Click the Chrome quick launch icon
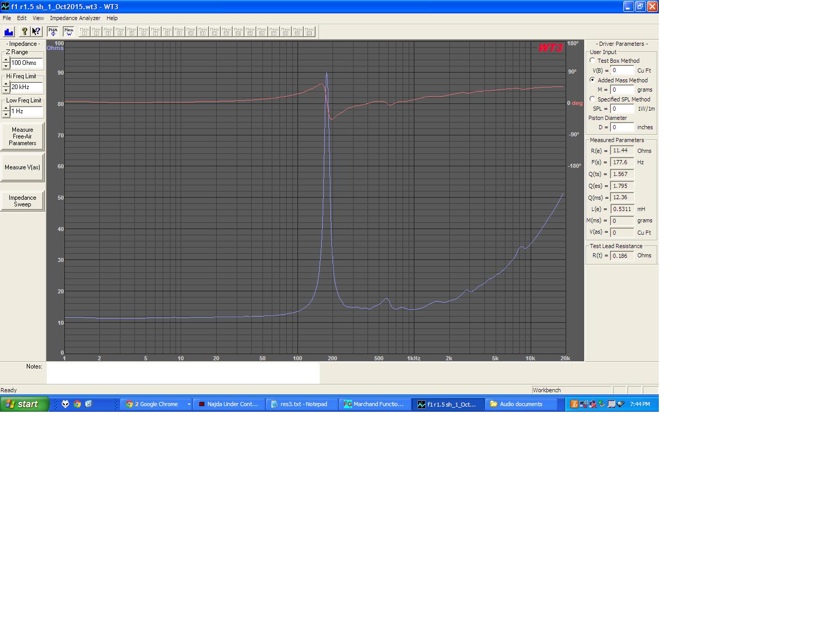840x630 pixels. tap(77, 404)
